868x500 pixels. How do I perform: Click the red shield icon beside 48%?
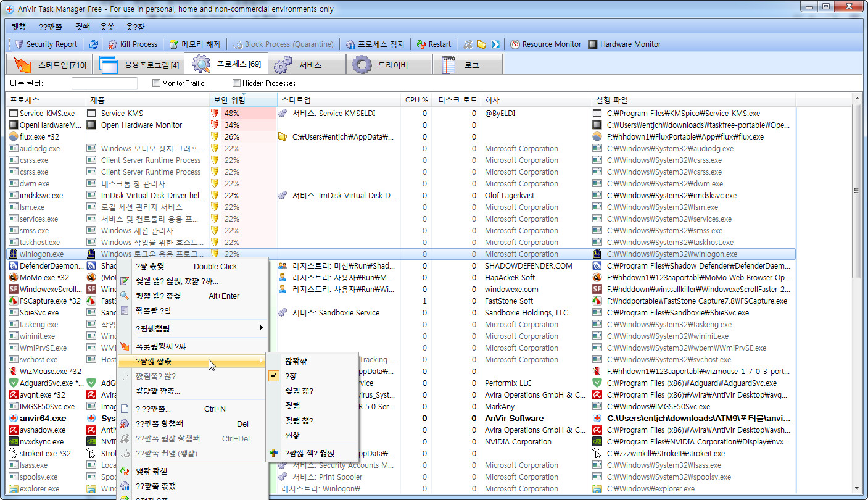(215, 114)
